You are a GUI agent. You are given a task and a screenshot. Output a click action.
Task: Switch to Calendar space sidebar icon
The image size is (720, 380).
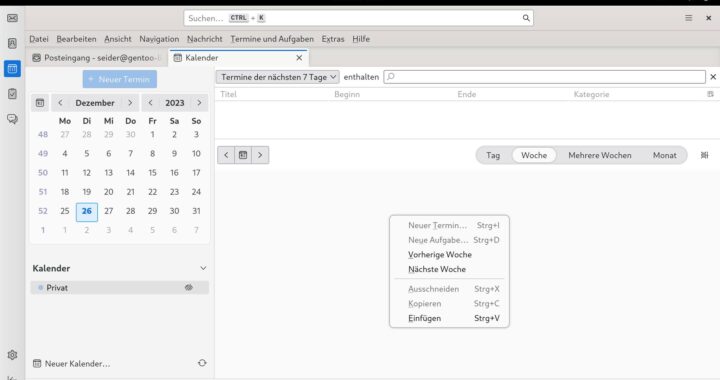[x=12, y=68]
